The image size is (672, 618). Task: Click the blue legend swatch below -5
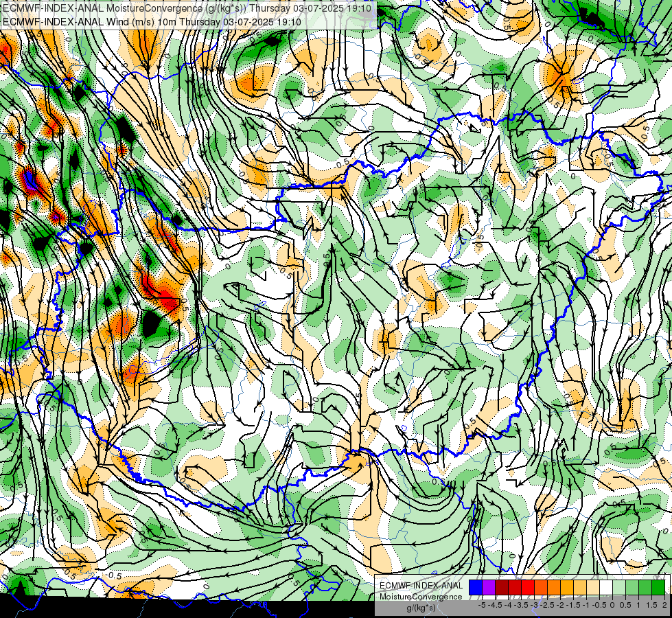(476, 588)
